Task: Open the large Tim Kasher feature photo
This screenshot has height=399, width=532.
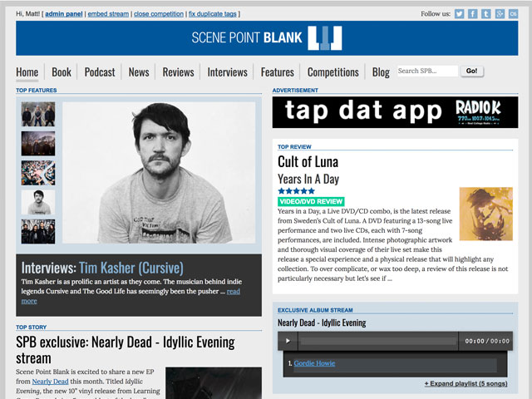Action: coord(159,173)
